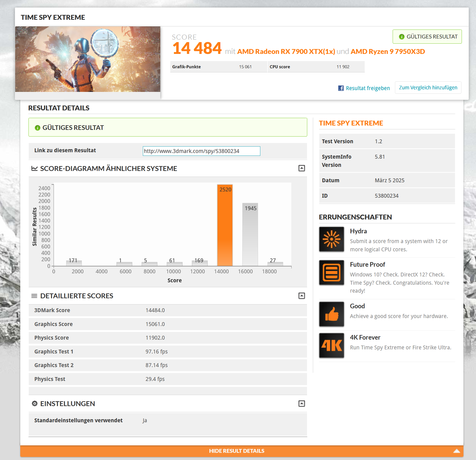This screenshot has width=476, height=460.
Task: Click the result link URL field
Action: tap(201, 151)
